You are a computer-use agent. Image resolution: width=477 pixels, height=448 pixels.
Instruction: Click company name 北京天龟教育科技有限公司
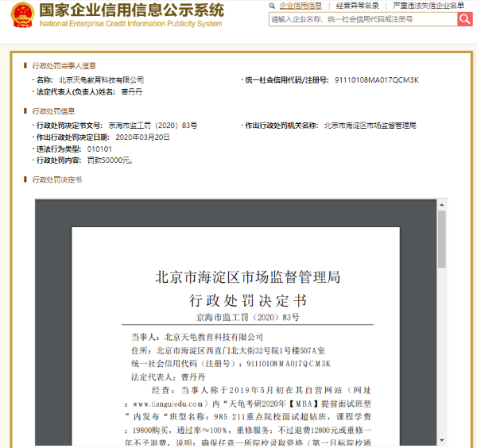point(101,80)
